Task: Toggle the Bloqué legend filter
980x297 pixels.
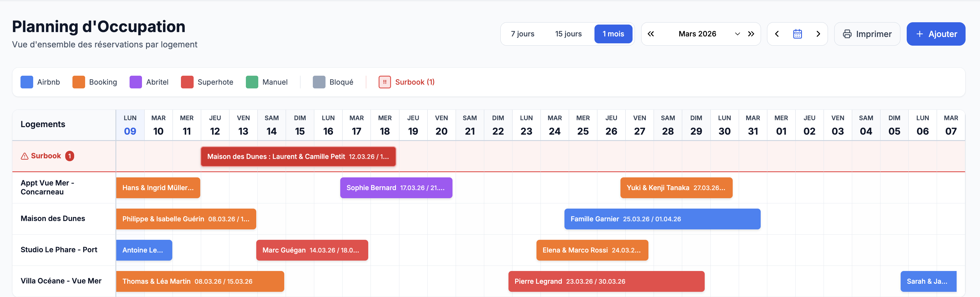Action: pos(319,82)
